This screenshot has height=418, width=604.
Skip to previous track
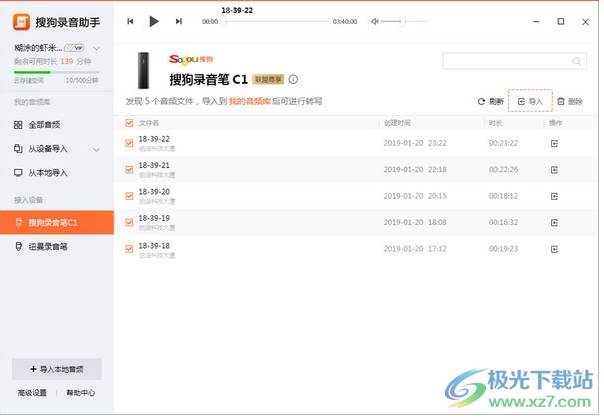[130, 21]
